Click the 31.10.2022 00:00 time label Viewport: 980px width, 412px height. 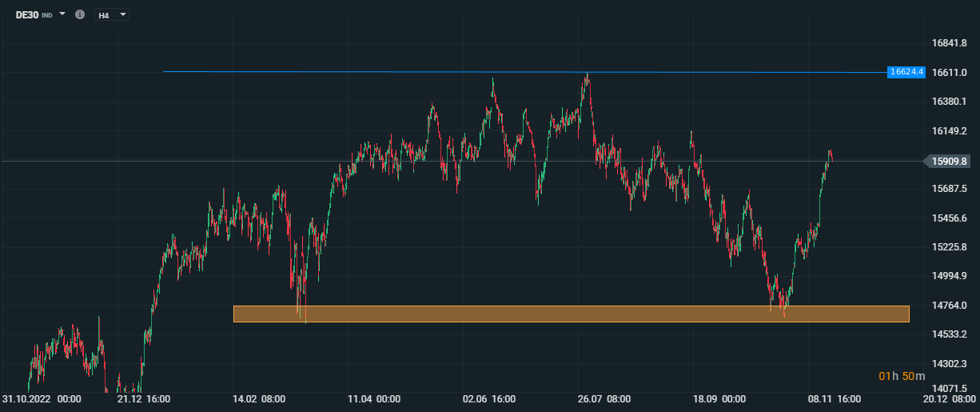42,398
